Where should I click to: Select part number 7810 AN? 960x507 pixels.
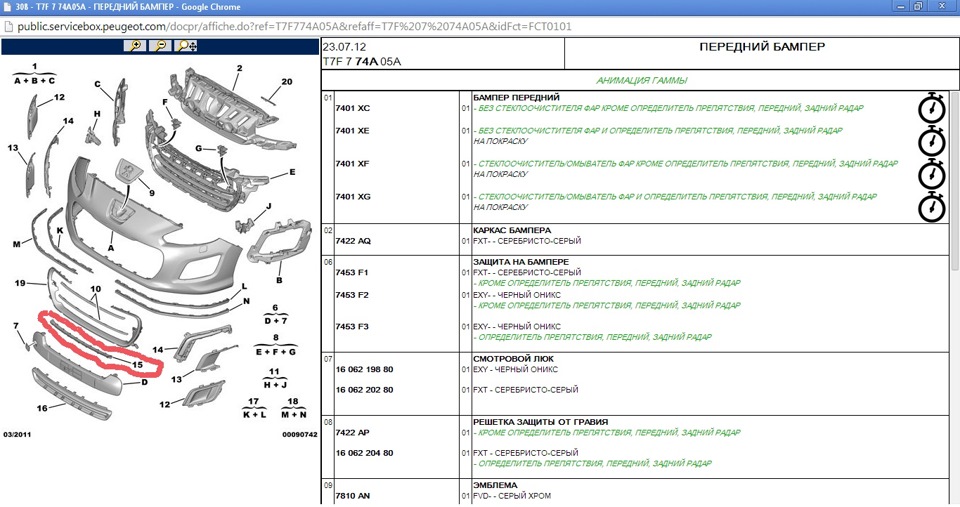click(x=353, y=495)
